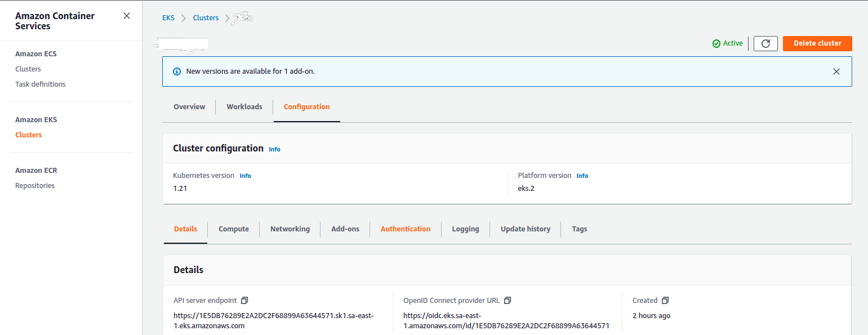Screen dimensions: 868x335
Task: Open the Details sub-tab
Action: (186, 229)
